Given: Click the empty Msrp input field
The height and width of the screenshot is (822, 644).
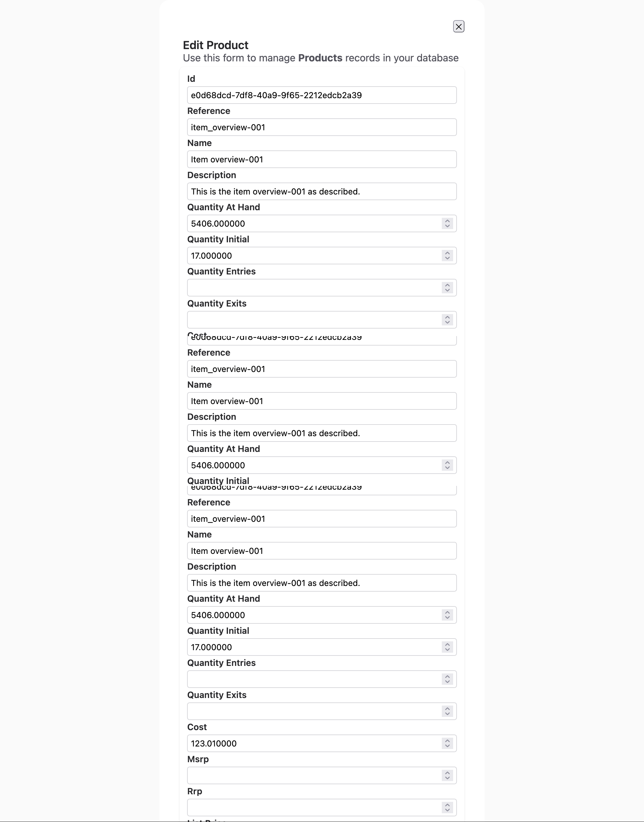Looking at the screenshot, I should 313,775.
